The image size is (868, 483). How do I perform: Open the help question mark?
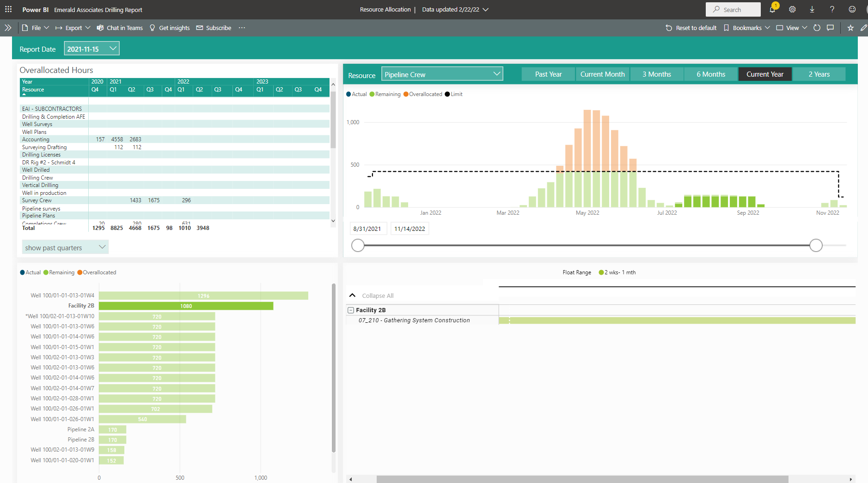(x=832, y=10)
